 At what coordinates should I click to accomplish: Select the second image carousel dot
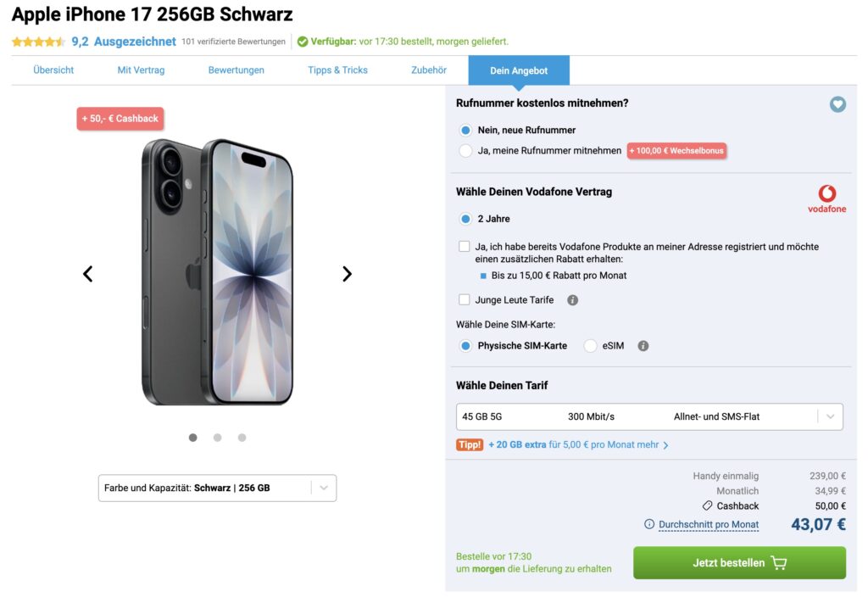click(x=217, y=438)
